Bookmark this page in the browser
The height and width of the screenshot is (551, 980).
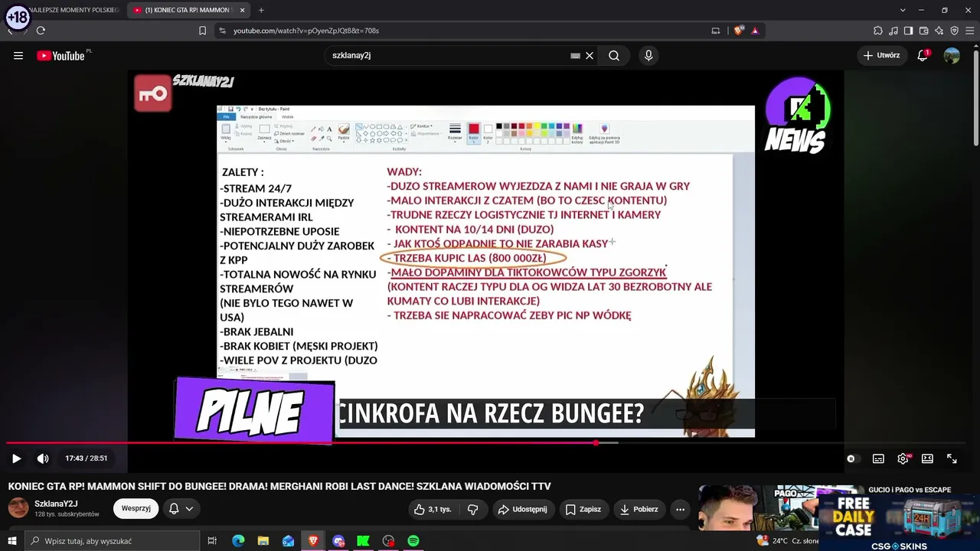pos(202,31)
